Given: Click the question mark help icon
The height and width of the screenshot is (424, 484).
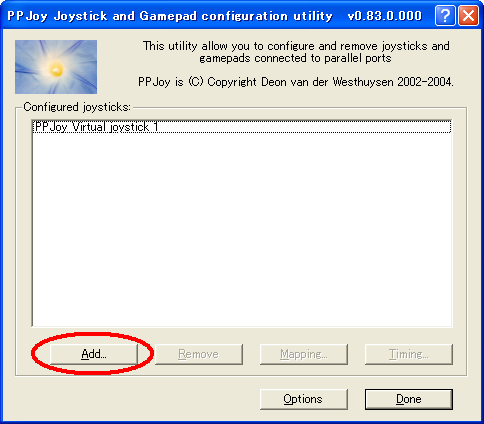Looking at the screenshot, I should [x=445, y=16].
